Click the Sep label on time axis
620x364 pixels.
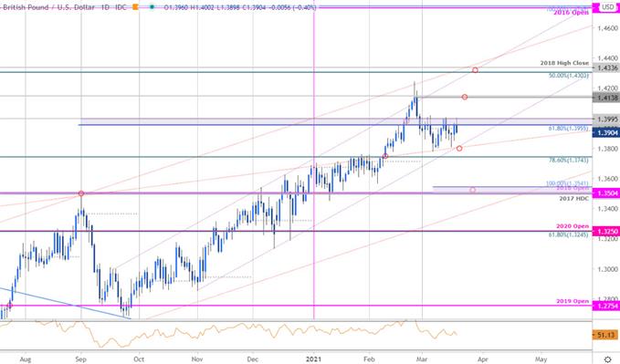(x=80, y=359)
